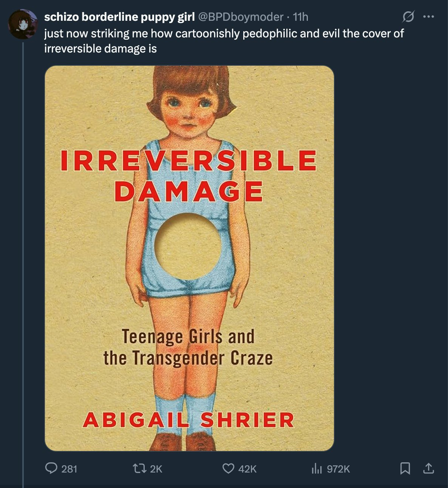Click the 2K repost count
This screenshot has width=448, height=488.
pyautogui.click(x=156, y=469)
